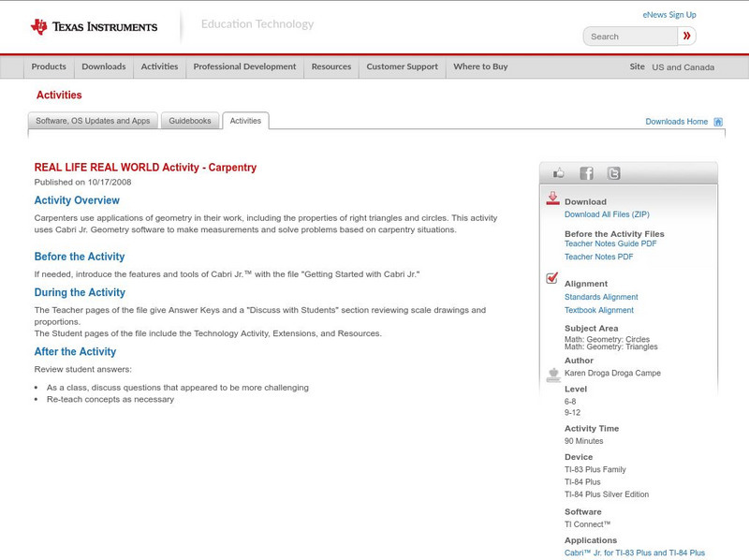Click the thumbs-up recommend icon
This screenshot has width=749, height=560.
(x=559, y=172)
